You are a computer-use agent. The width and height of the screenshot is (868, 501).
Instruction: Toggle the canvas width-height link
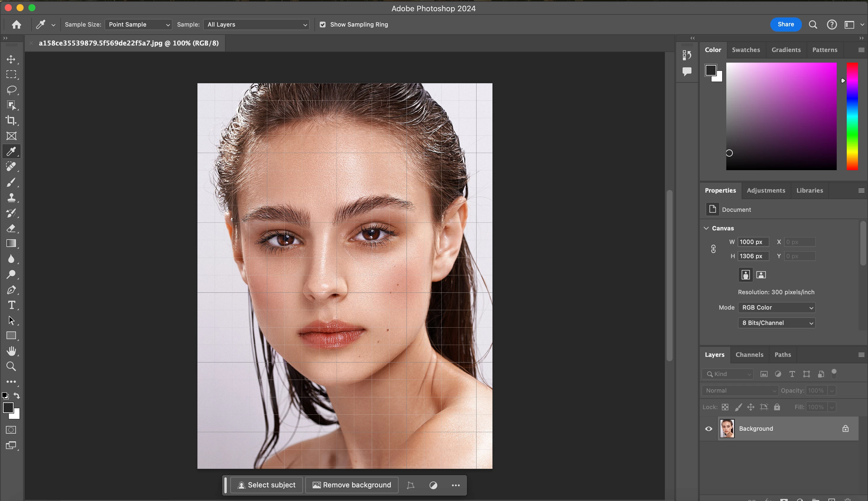[x=713, y=249]
